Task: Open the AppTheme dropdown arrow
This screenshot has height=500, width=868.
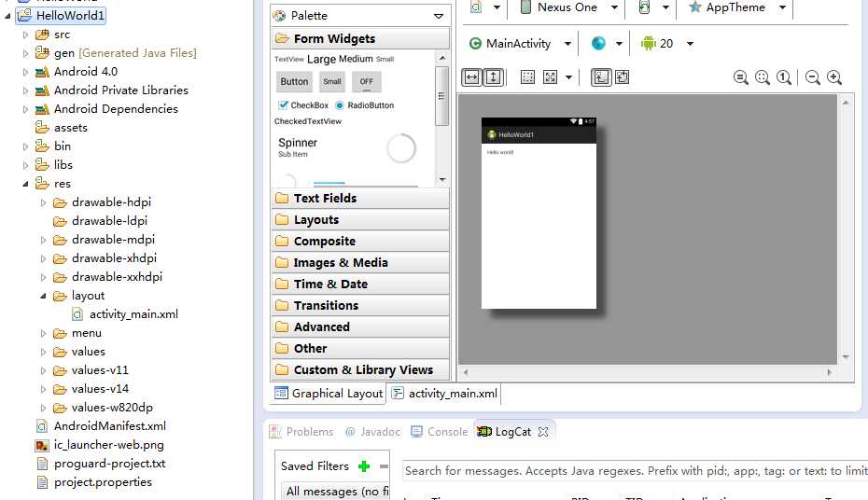Action: pyautogui.click(x=782, y=7)
